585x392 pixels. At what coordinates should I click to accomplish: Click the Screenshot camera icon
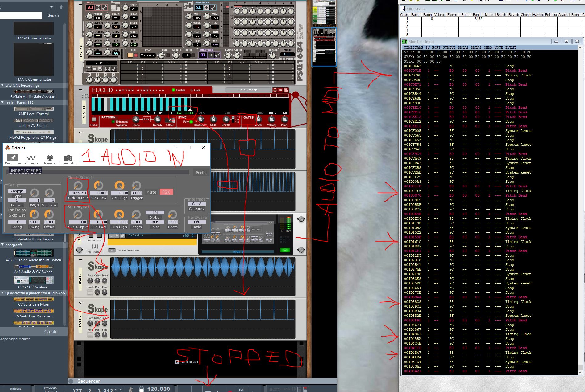point(68,158)
